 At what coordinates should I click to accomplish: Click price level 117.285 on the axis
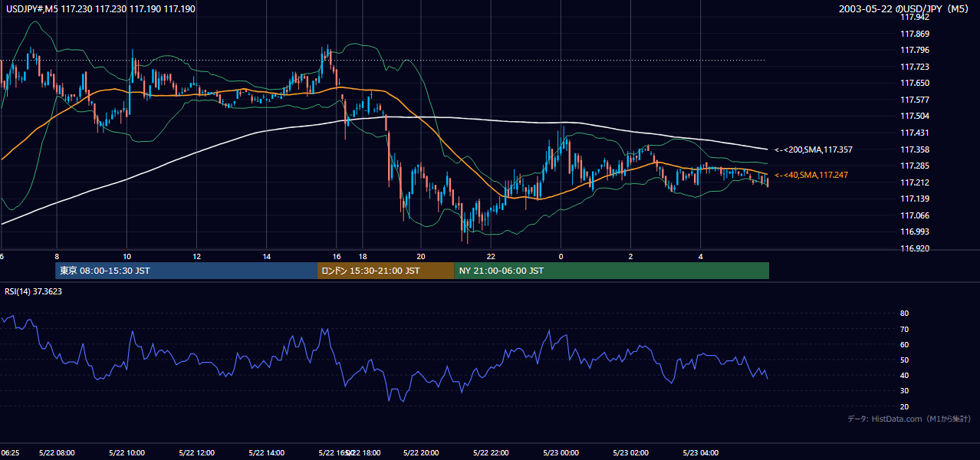[914, 166]
